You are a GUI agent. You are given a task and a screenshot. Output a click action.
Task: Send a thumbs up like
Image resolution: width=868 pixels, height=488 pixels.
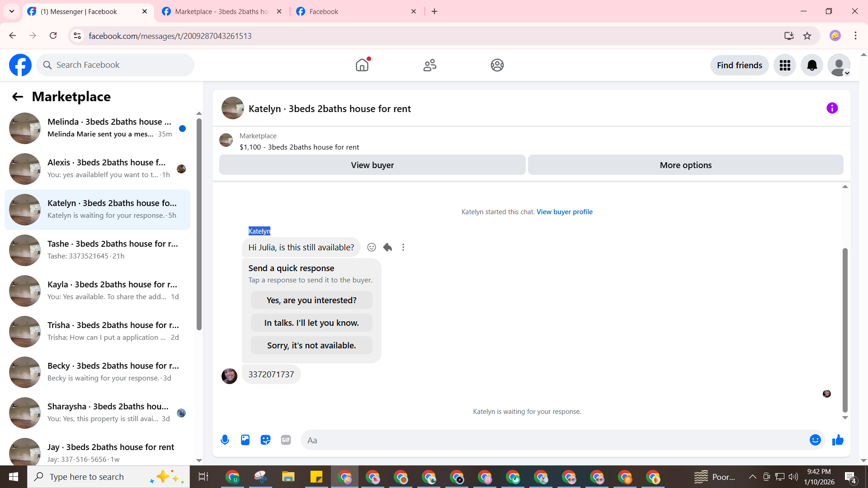pyautogui.click(x=838, y=440)
